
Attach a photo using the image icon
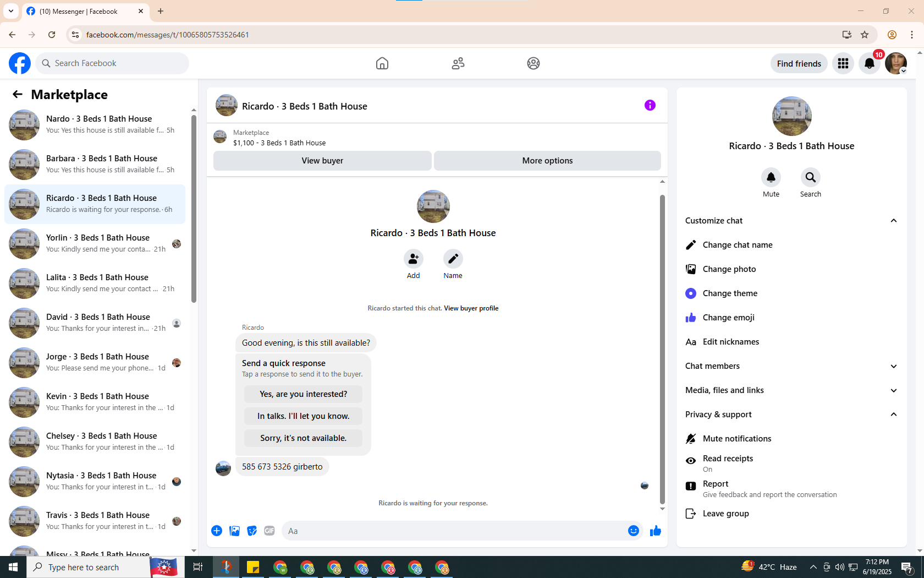tap(234, 531)
